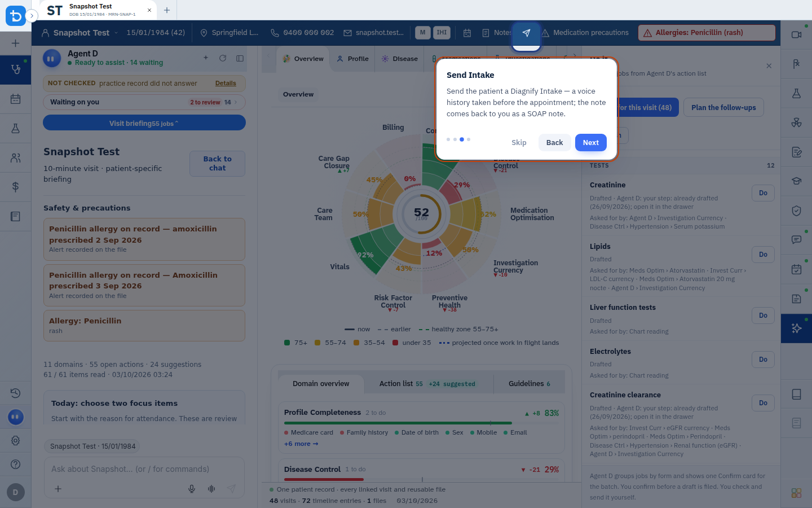The width and height of the screenshot is (812, 508).
Task: Focus the Ask about Snapshot chat input
Action: 144,469
